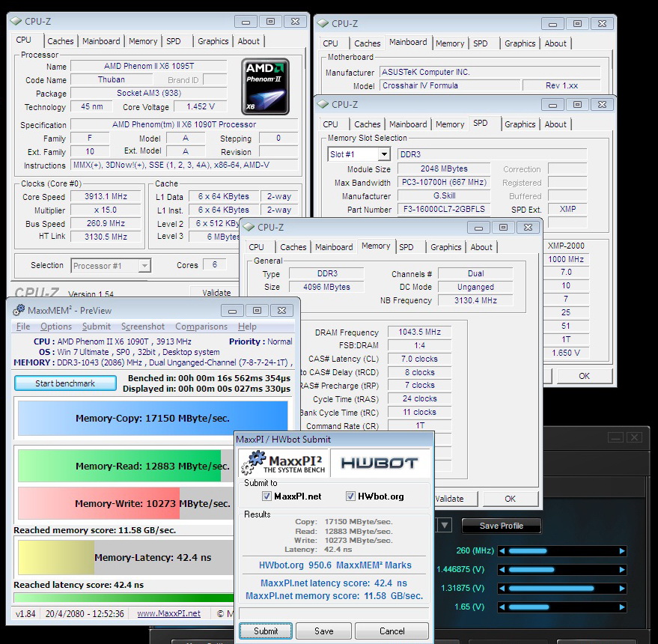This screenshot has width=658, height=644.
Task: Maximize the MaxxMEM PreView window
Action: tap(258, 311)
